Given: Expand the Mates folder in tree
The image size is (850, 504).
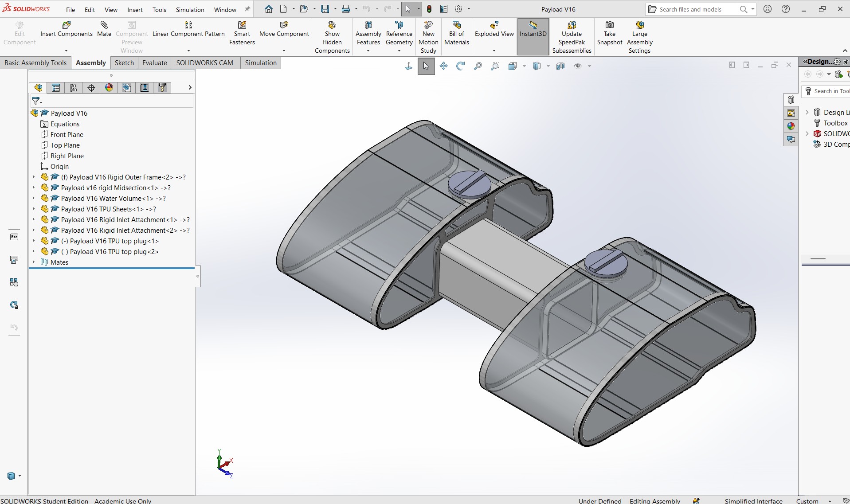Looking at the screenshot, I should pos(34,262).
